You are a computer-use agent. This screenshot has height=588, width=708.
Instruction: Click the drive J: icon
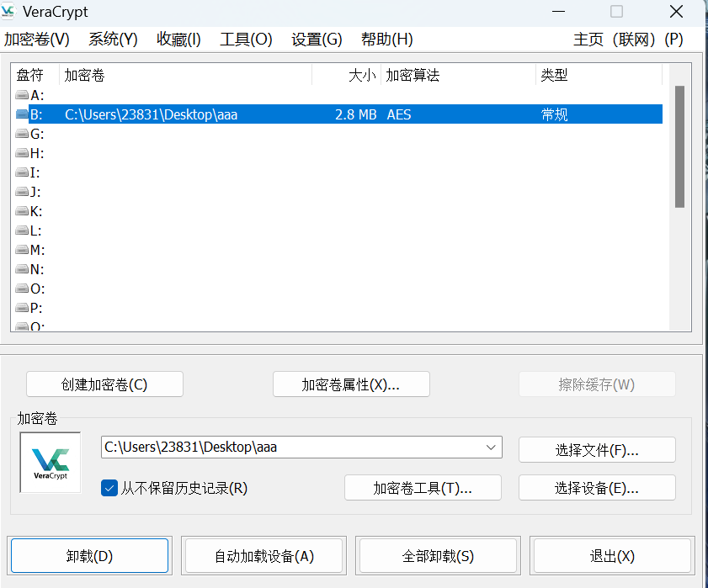(x=22, y=192)
